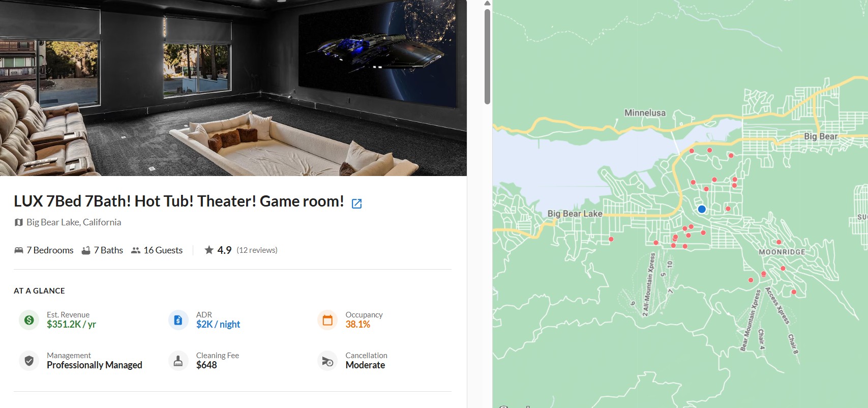This screenshot has height=408, width=868.
Task: Click the Cleaning Fee broom icon
Action: click(178, 361)
